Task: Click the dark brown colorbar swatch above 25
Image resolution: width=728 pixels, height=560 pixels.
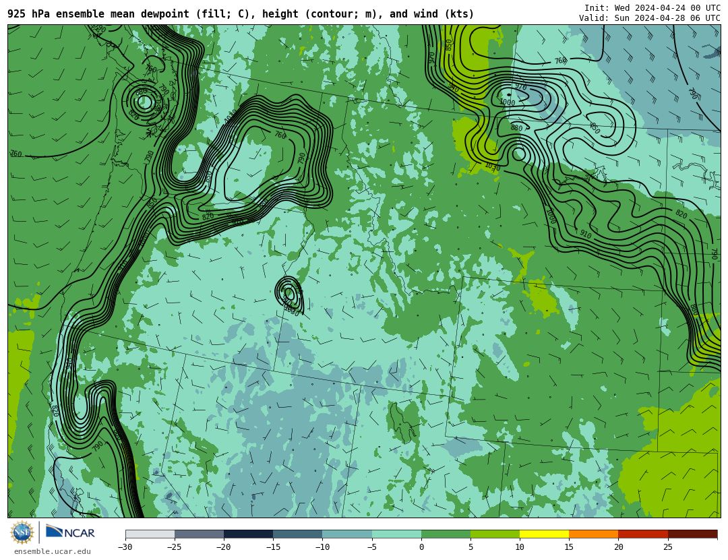Action: click(692, 534)
